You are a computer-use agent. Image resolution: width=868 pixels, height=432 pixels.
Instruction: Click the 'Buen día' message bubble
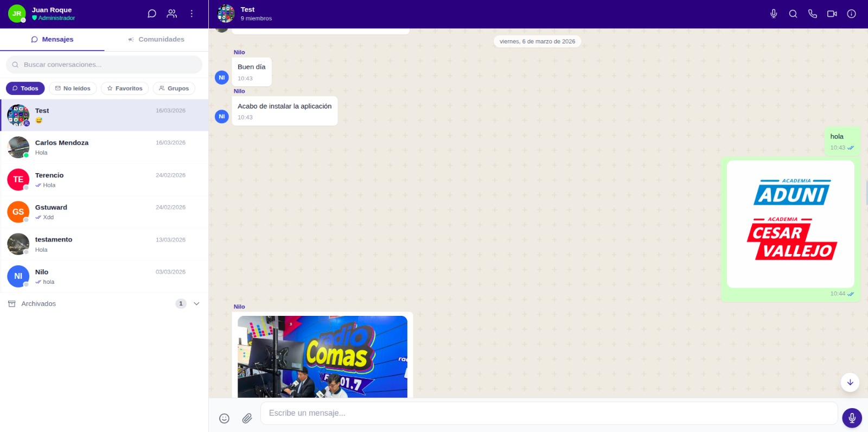tap(252, 72)
